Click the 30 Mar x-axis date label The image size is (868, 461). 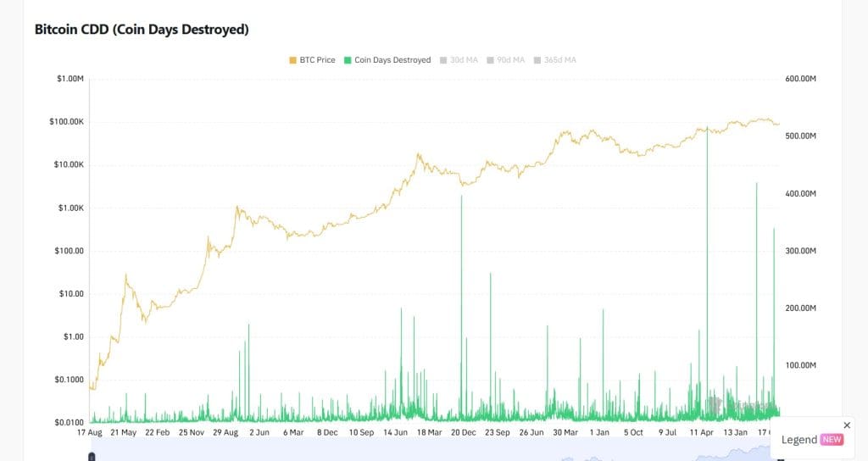tap(565, 432)
